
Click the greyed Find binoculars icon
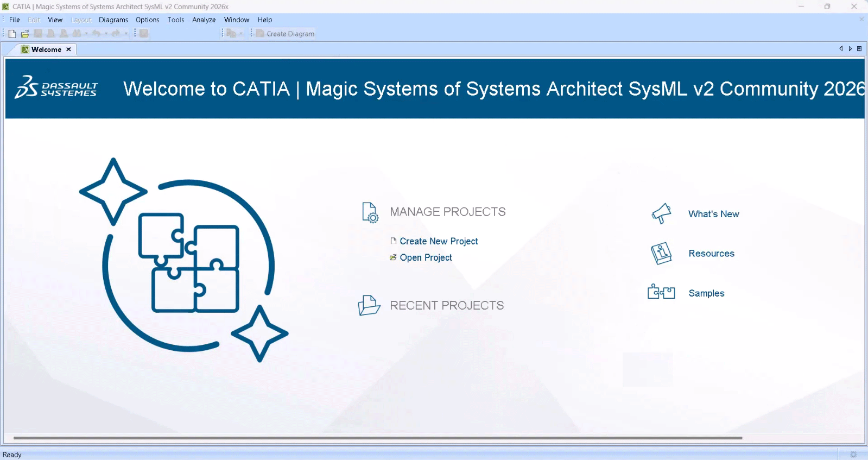pos(77,34)
